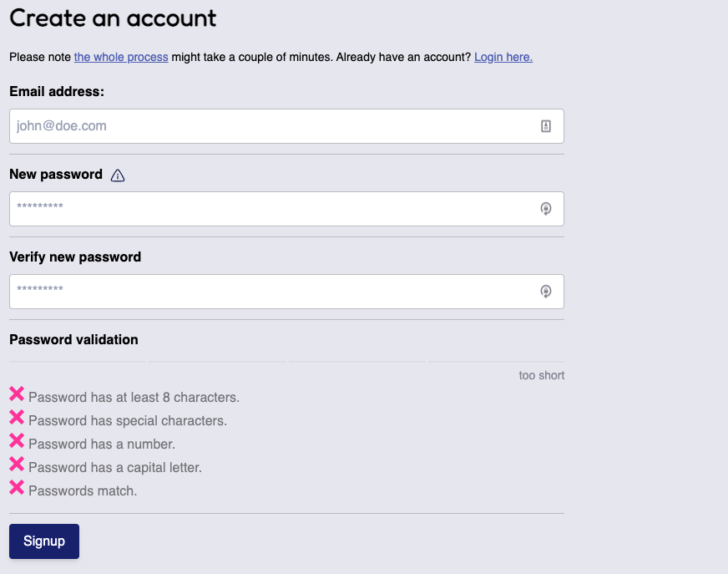Screen dimensions: 728x574
Task: Click the X beside 'Password has a capital letter'
Action: 17,464
